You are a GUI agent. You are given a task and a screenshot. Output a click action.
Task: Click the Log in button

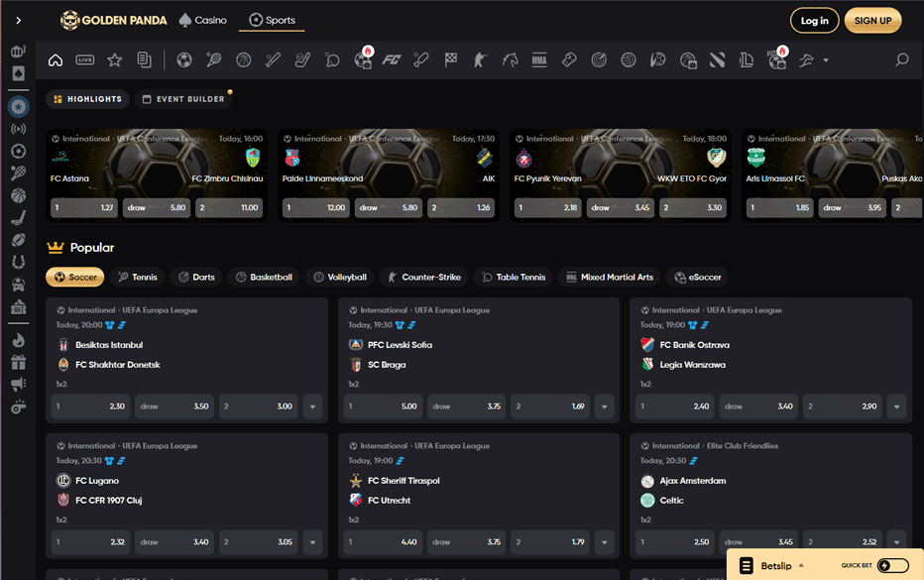814,21
